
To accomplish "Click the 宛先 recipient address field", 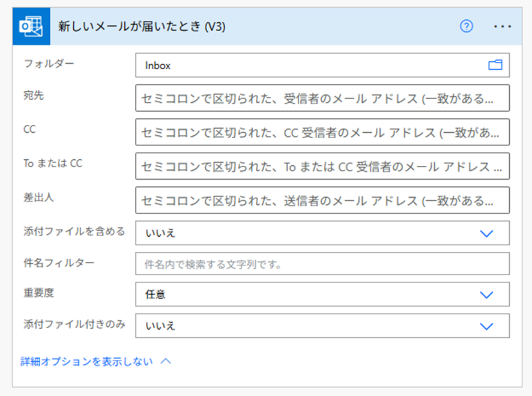I will pyautogui.click(x=322, y=98).
